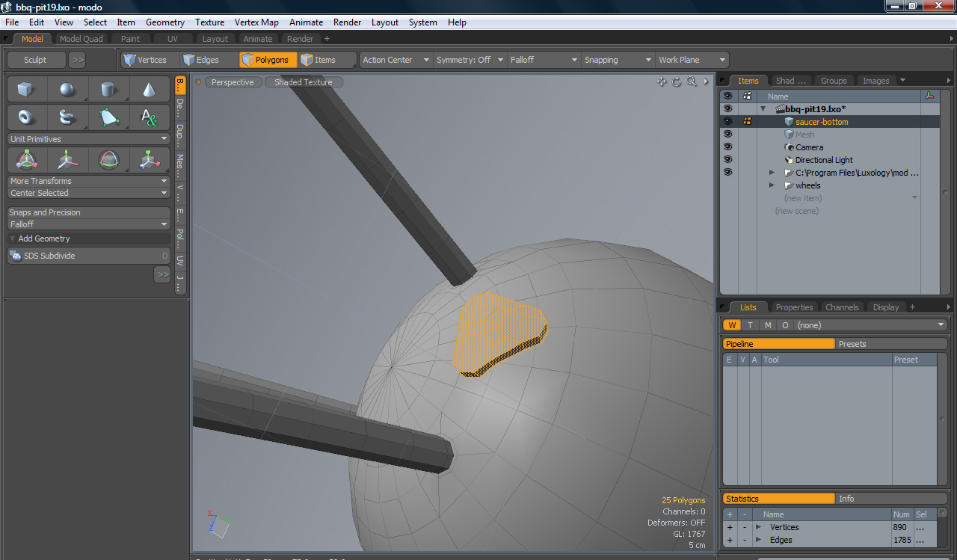957x560 pixels.
Task: Open the Properties tab
Action: [x=794, y=307]
